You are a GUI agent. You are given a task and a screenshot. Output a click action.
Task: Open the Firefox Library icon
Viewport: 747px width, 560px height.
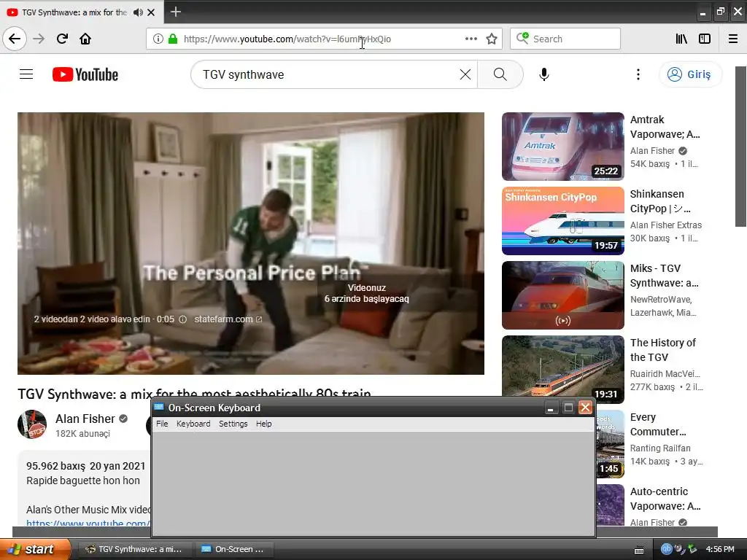(x=681, y=39)
